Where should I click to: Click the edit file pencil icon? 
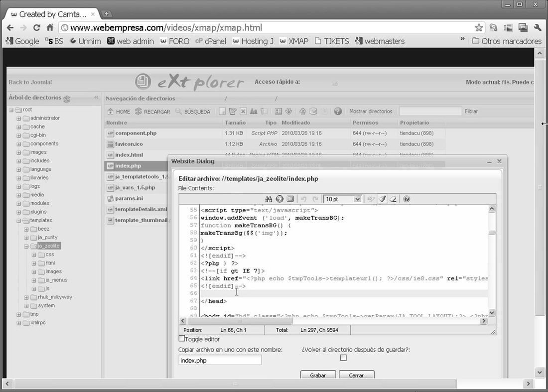coord(233,112)
